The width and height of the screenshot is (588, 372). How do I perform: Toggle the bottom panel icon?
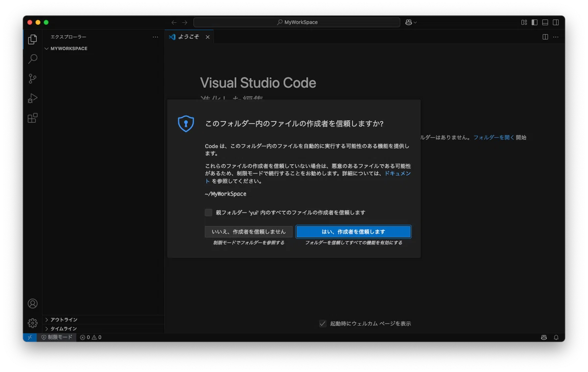pyautogui.click(x=545, y=23)
